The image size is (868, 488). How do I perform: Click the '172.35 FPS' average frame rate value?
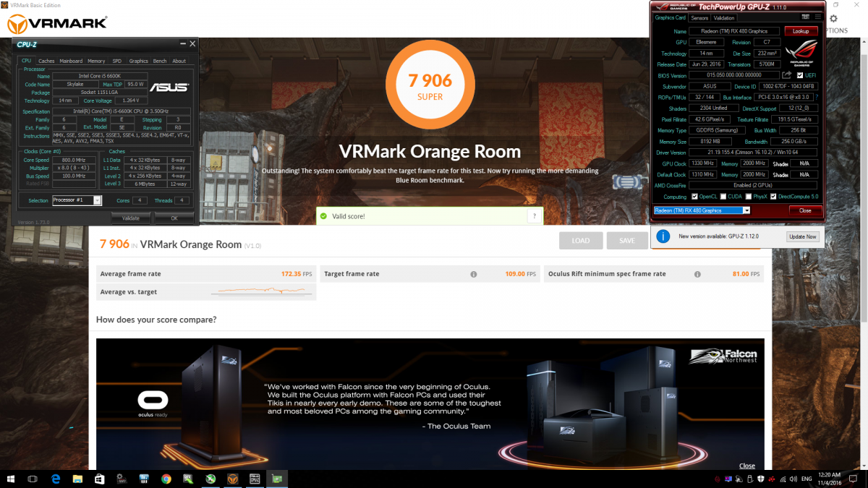click(x=297, y=274)
